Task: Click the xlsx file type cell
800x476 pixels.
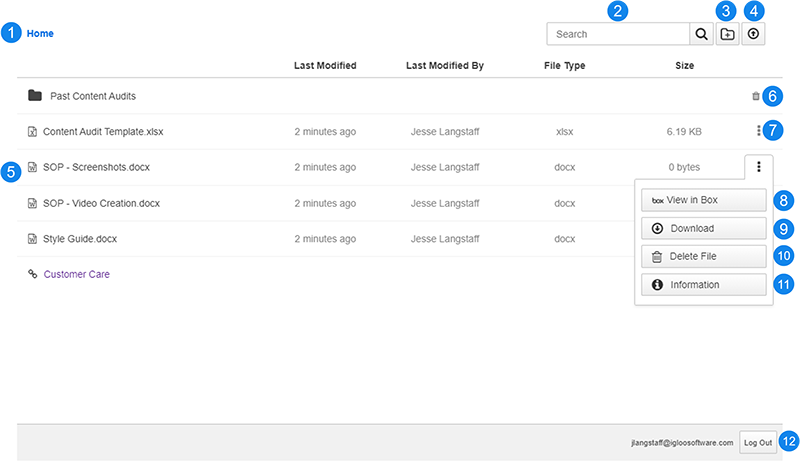Action: [x=564, y=132]
